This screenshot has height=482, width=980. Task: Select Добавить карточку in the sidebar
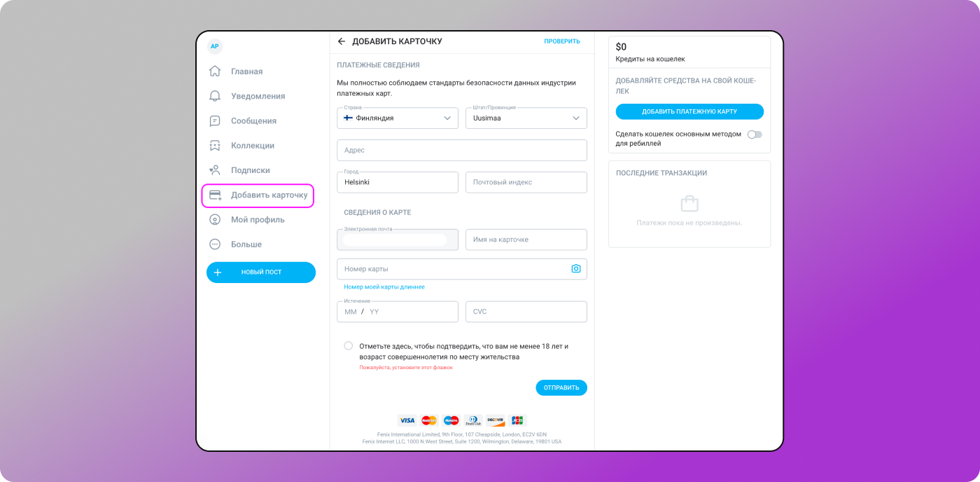click(258, 195)
